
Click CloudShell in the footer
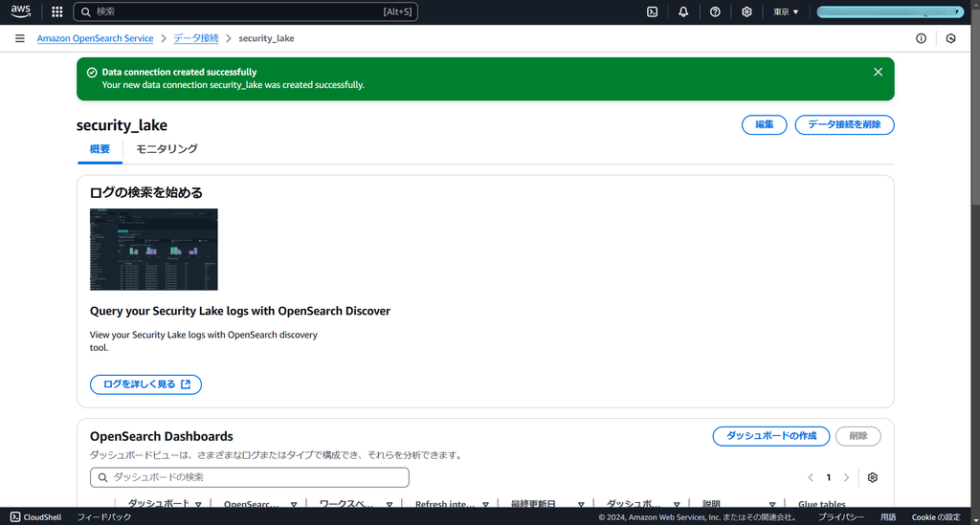36,517
